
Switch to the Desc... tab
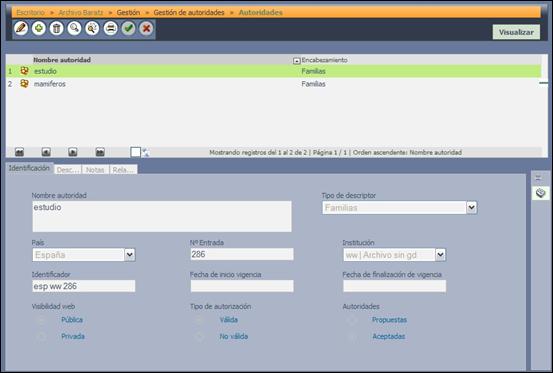(x=67, y=170)
